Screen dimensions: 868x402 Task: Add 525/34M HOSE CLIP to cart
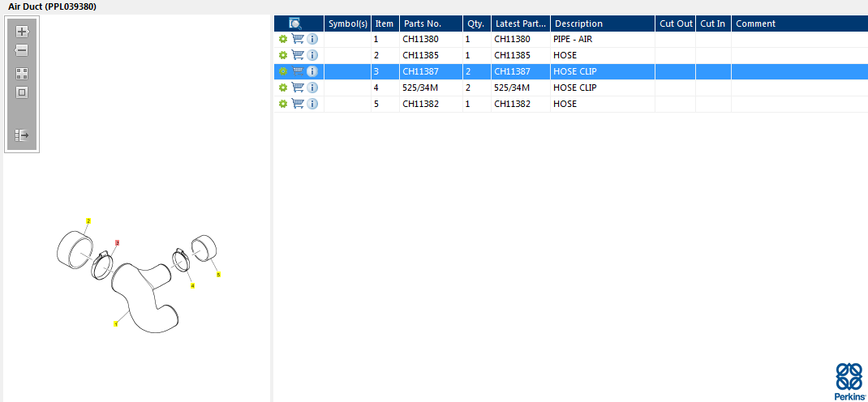click(x=298, y=88)
